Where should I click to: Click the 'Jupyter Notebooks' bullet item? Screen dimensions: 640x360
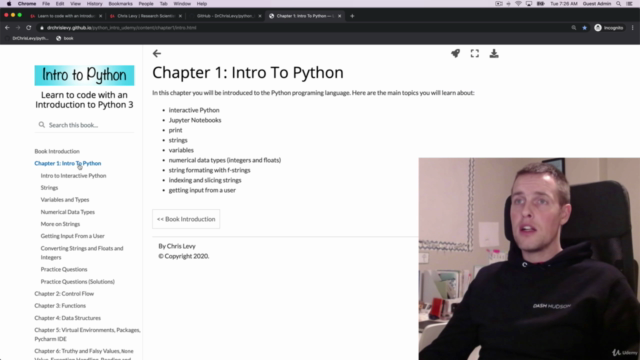pyautogui.click(x=195, y=120)
